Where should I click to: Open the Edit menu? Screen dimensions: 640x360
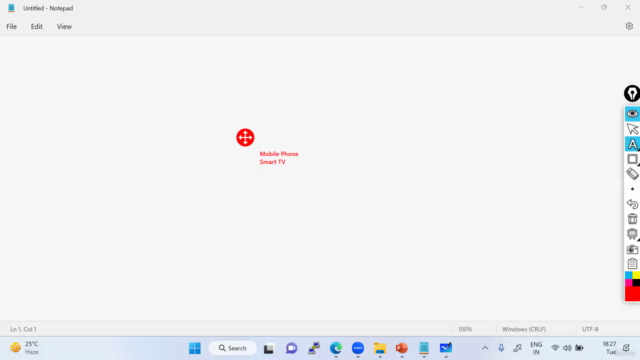point(37,27)
